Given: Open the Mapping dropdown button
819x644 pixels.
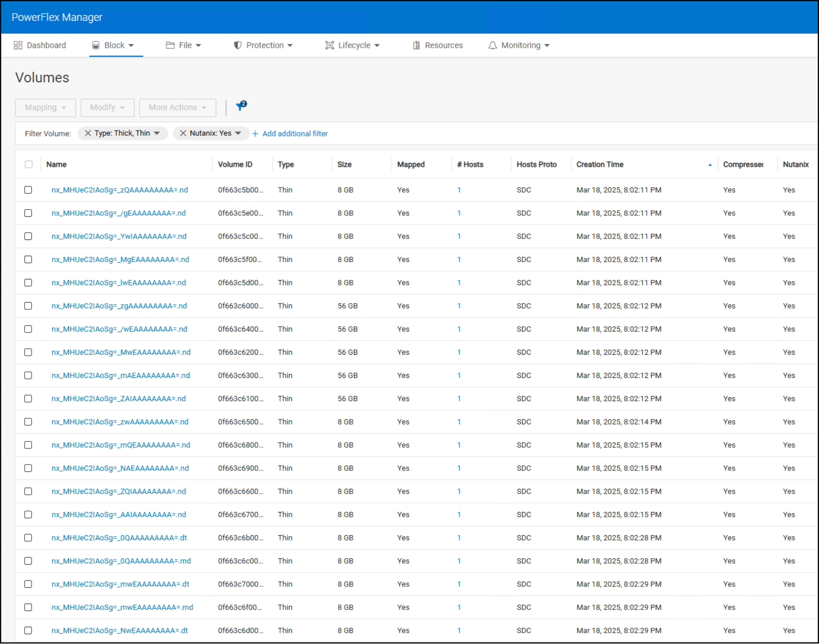Looking at the screenshot, I should 45,107.
